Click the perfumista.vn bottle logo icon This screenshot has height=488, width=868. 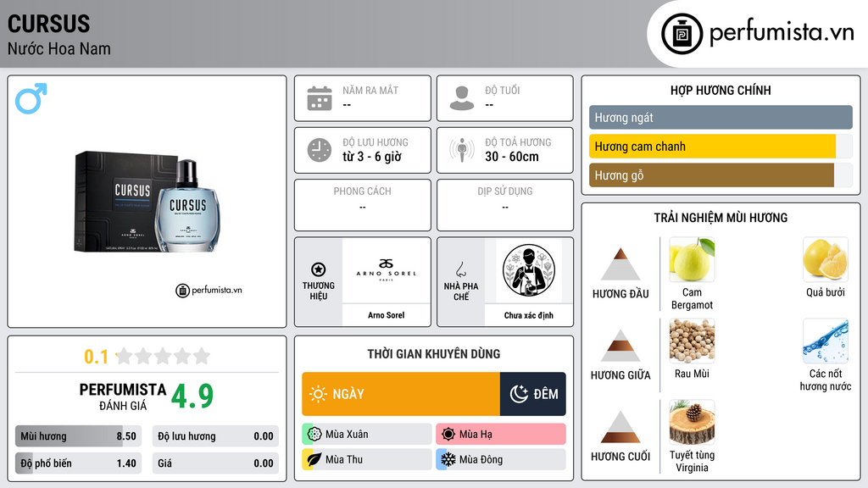coord(682,34)
